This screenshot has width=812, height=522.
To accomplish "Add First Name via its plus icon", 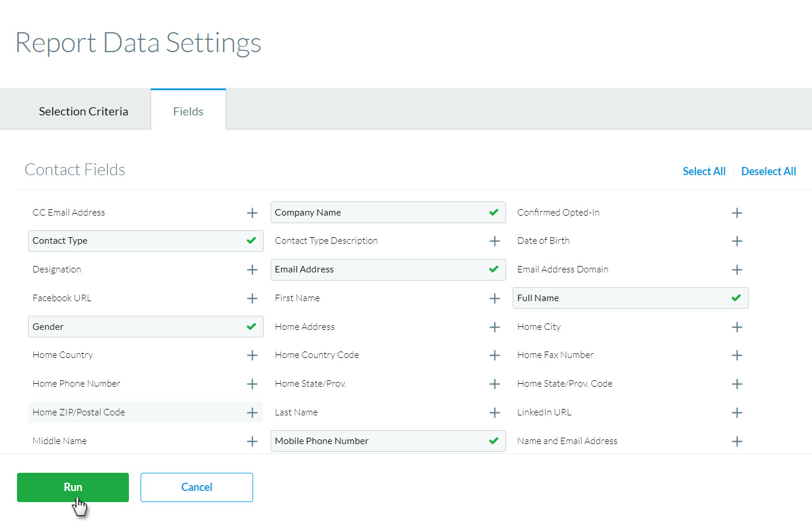I will pos(494,299).
